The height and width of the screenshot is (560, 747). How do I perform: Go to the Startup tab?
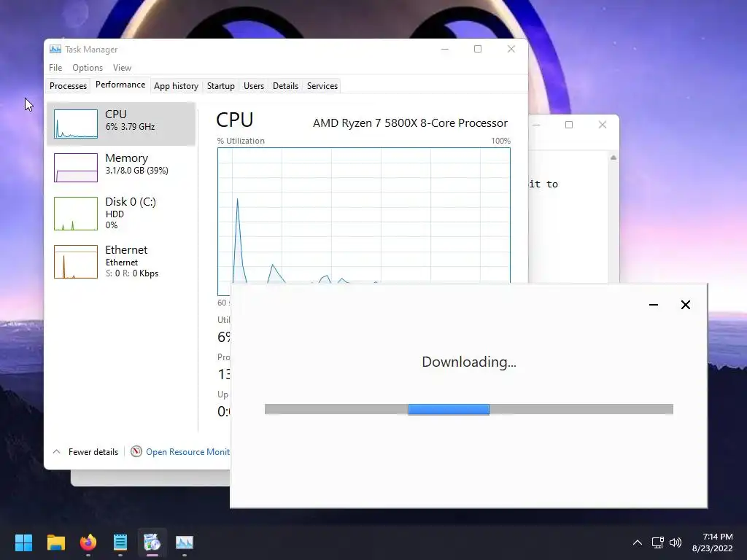[x=220, y=86]
